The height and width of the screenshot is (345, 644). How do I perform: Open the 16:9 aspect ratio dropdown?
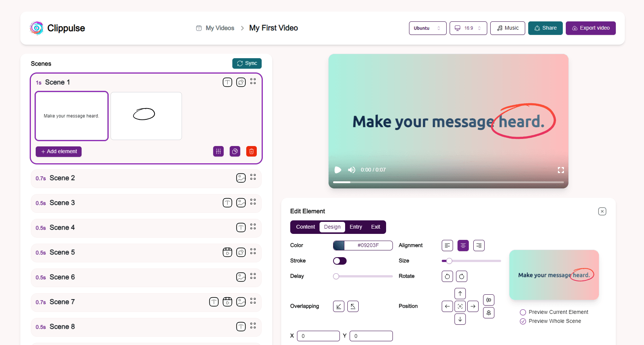point(468,28)
